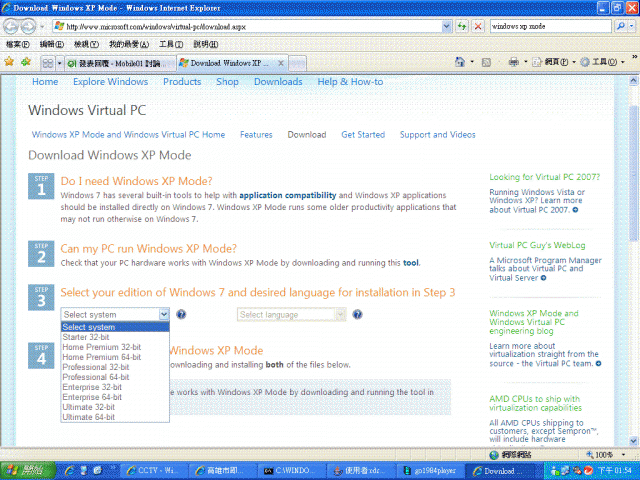
Task: Open the Features sub-navigation link
Action: pyautogui.click(x=256, y=135)
